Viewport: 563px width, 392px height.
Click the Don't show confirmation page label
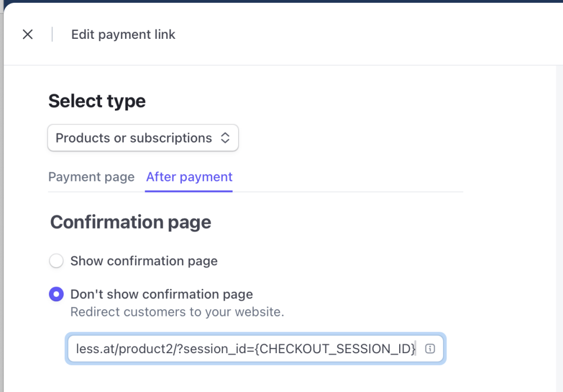coord(161,294)
